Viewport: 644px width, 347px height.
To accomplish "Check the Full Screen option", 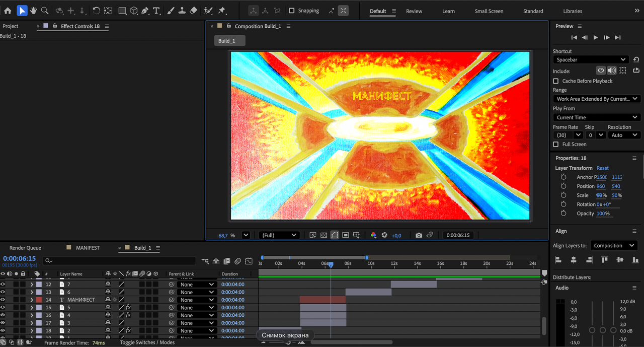I will pos(556,145).
